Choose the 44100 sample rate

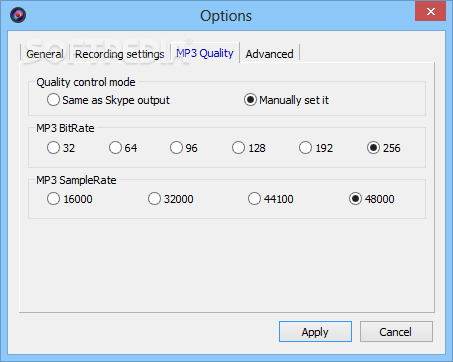pyautogui.click(x=271, y=199)
